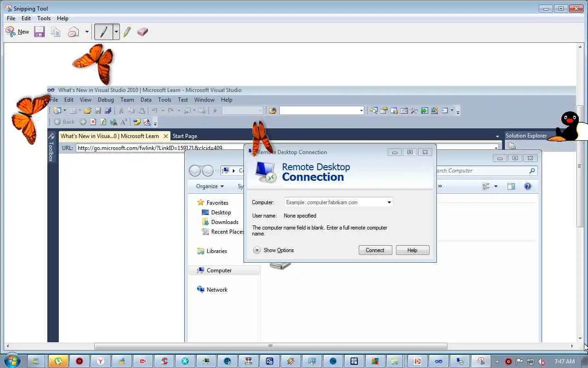Click the Organize dropdown in Explorer
588x368 pixels.
coord(210,186)
